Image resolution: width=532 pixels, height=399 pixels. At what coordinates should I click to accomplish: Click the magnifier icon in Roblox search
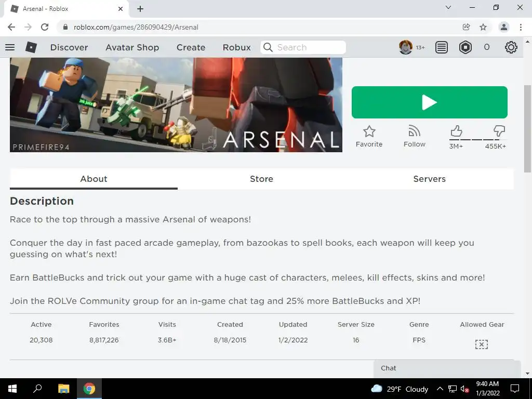point(268,47)
